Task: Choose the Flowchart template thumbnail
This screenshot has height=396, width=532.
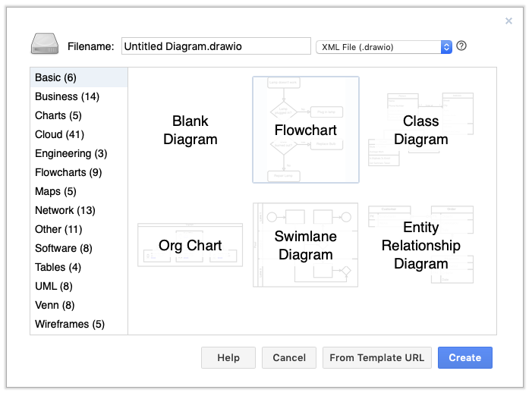Action: 306,130
